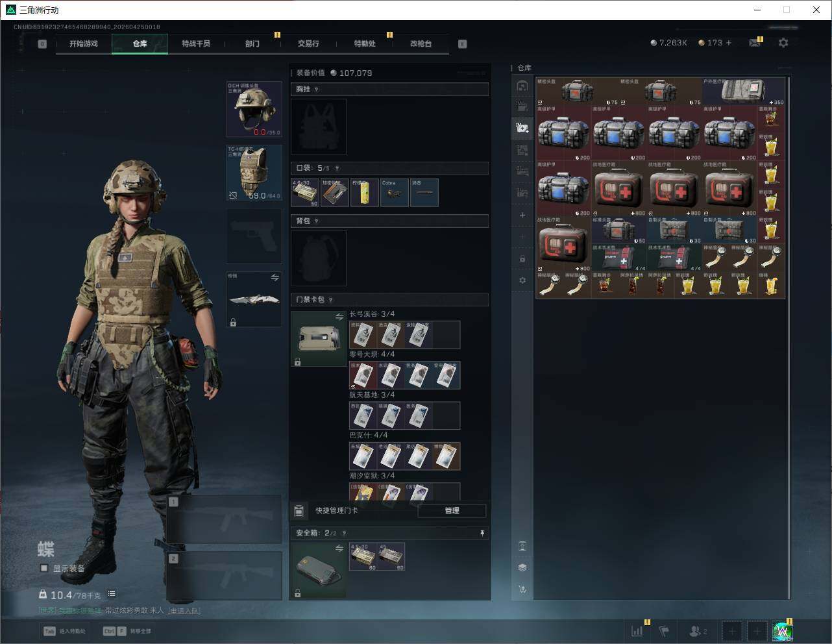Click the Tab 进入特勤处 shortcut button

pos(65,631)
